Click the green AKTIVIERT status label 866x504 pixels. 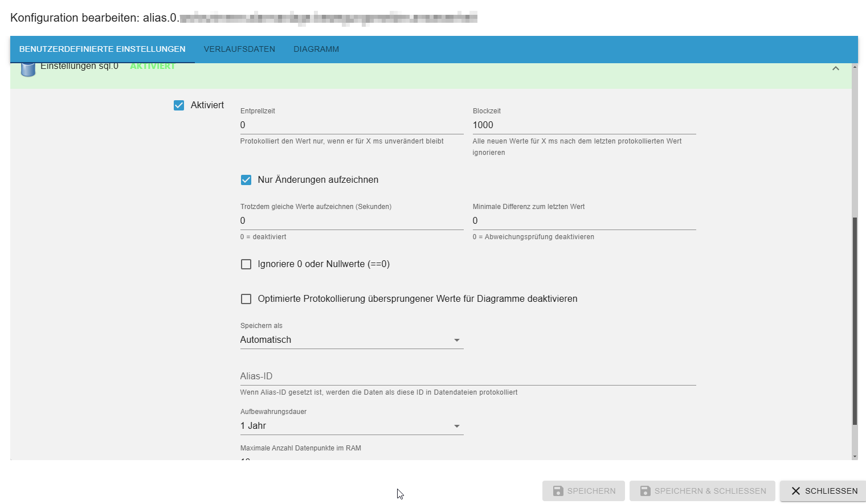click(152, 66)
